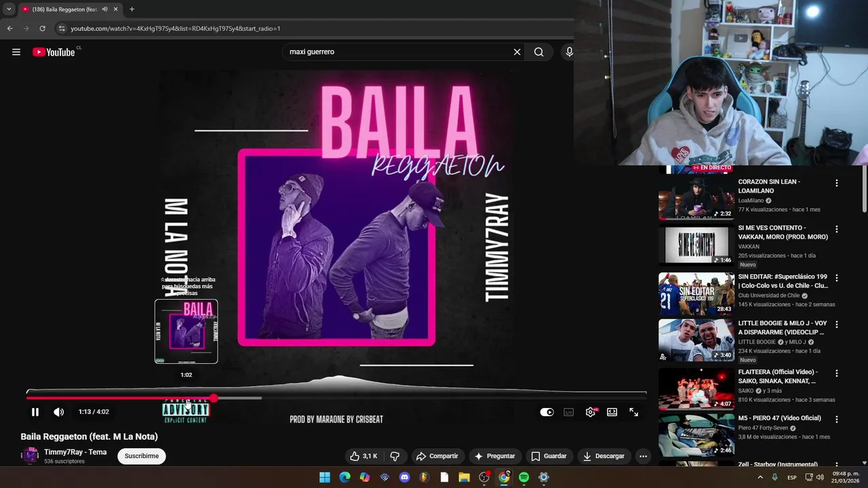Open VOY A DISPARARME video title
Screen dimensions: 868x488
[783, 328]
